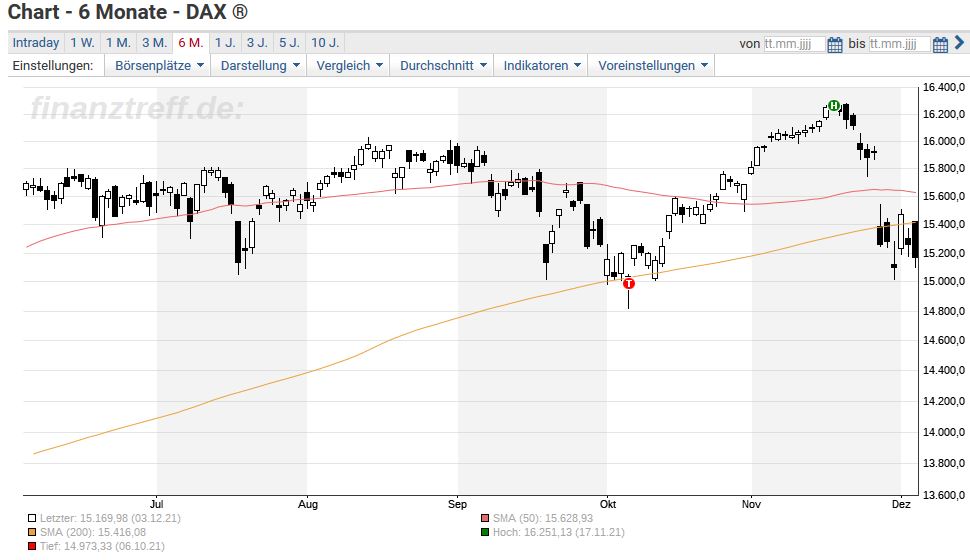The width and height of the screenshot is (970, 560).
Task: Click the orange SMA (200) legend swatch
Action: coord(32,532)
